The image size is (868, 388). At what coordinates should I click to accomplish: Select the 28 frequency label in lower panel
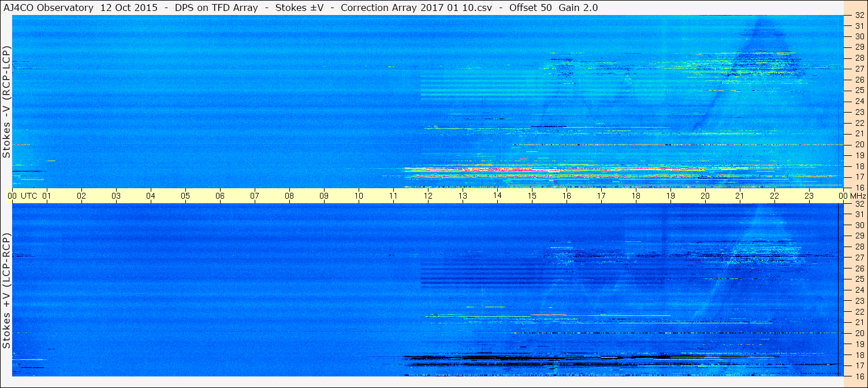coord(859,247)
